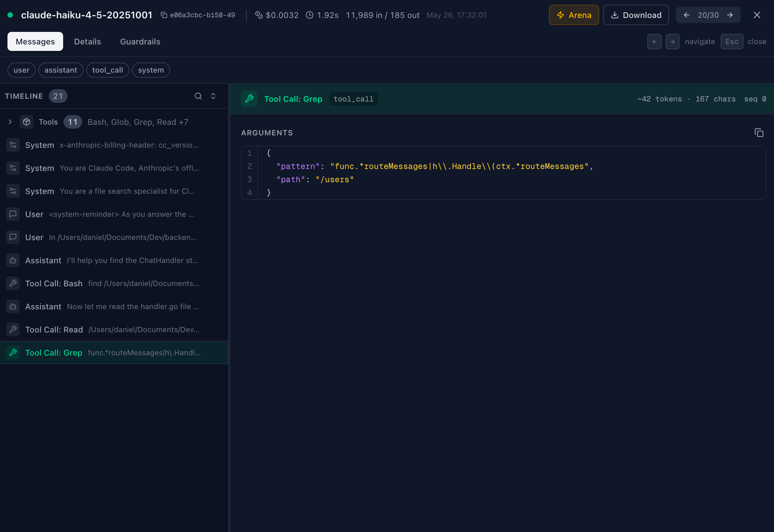This screenshot has height=532, width=774.
Task: Select the Assistant "Now let me read" message
Action: 114,306
